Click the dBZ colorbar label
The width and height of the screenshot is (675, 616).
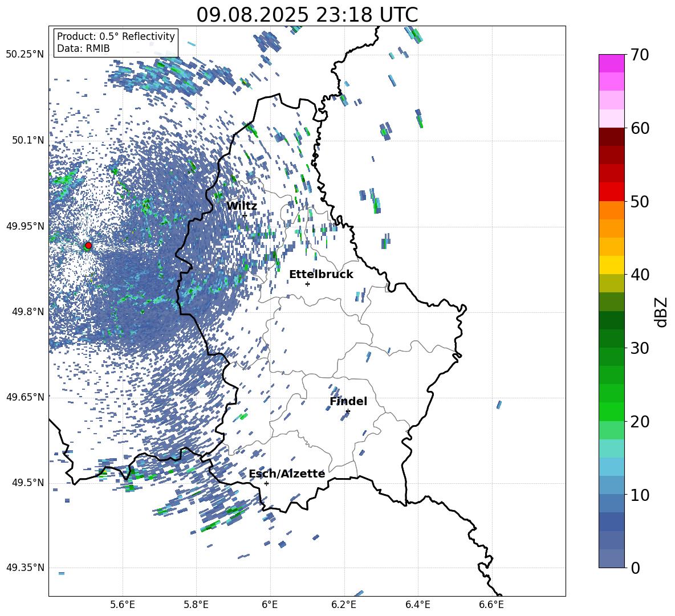(x=661, y=312)
